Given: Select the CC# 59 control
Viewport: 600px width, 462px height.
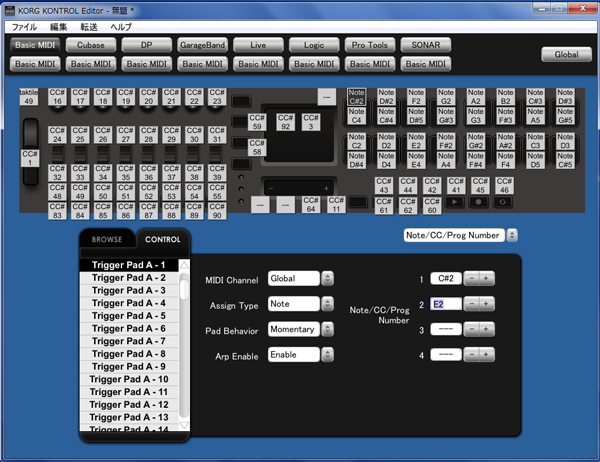Looking at the screenshot, I should pyautogui.click(x=257, y=122).
